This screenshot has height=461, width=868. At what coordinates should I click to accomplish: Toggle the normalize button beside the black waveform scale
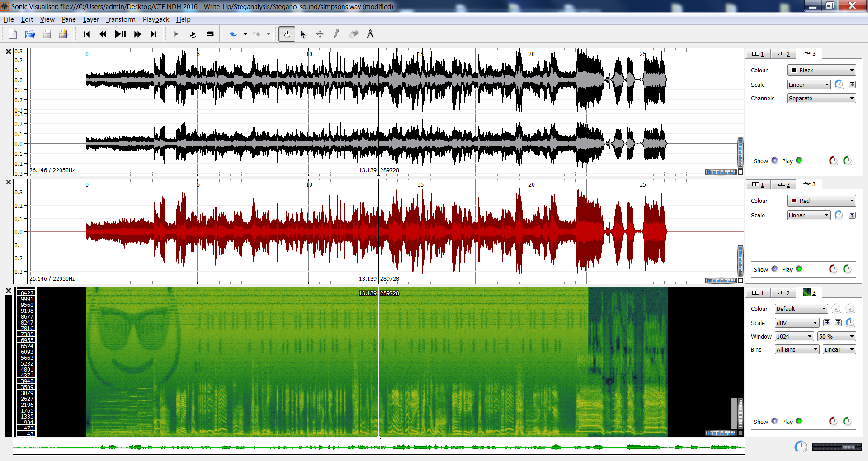pos(852,85)
